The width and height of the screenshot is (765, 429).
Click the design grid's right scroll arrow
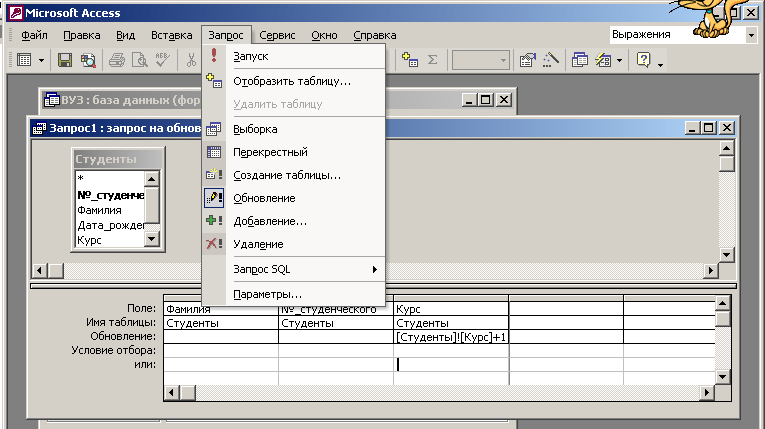tap(707, 392)
